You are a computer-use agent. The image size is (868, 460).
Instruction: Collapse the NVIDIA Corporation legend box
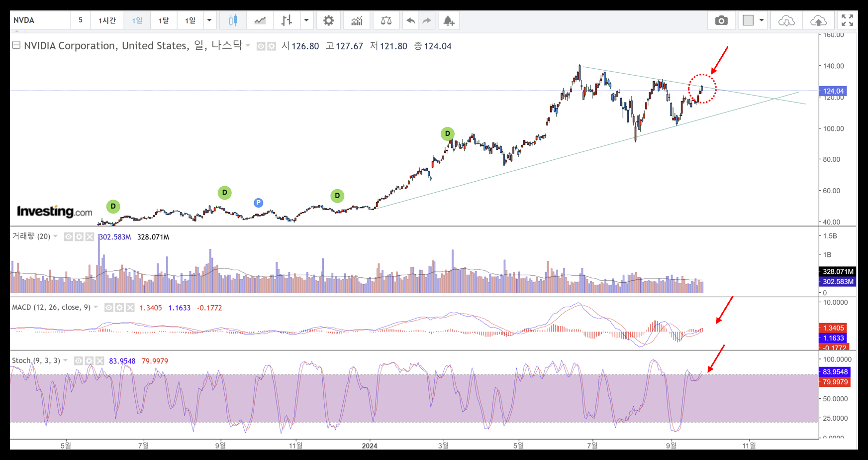[x=16, y=45]
